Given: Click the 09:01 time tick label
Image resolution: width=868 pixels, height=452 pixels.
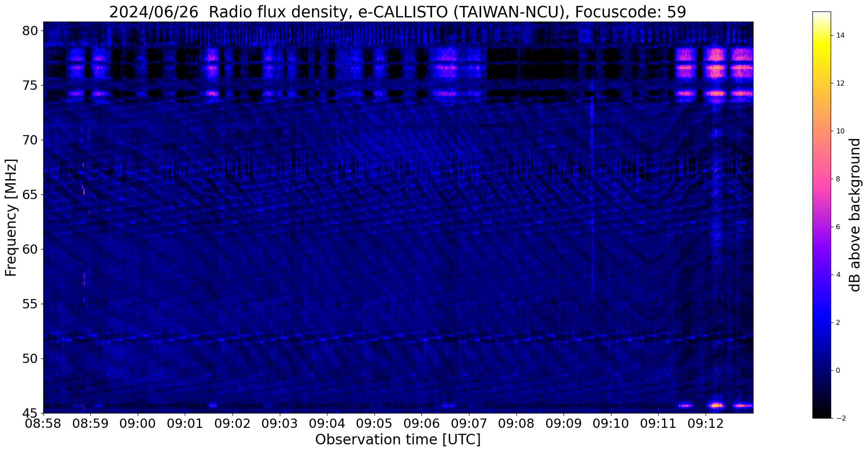Looking at the screenshot, I should click(x=185, y=423).
